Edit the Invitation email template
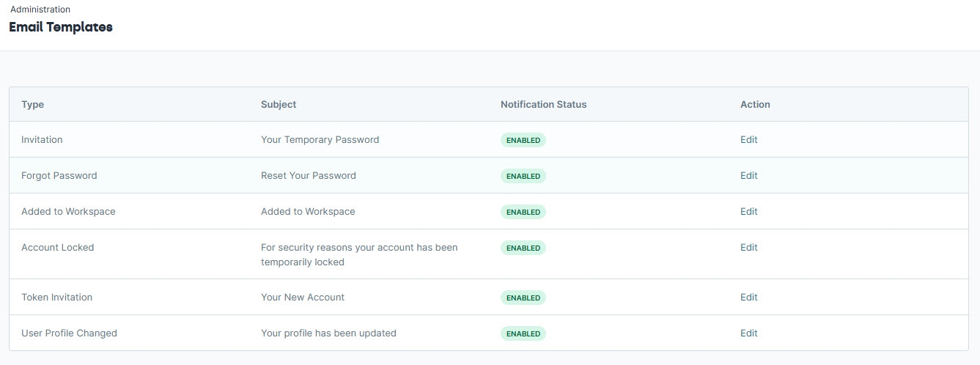This screenshot has height=365, width=980. tap(748, 139)
